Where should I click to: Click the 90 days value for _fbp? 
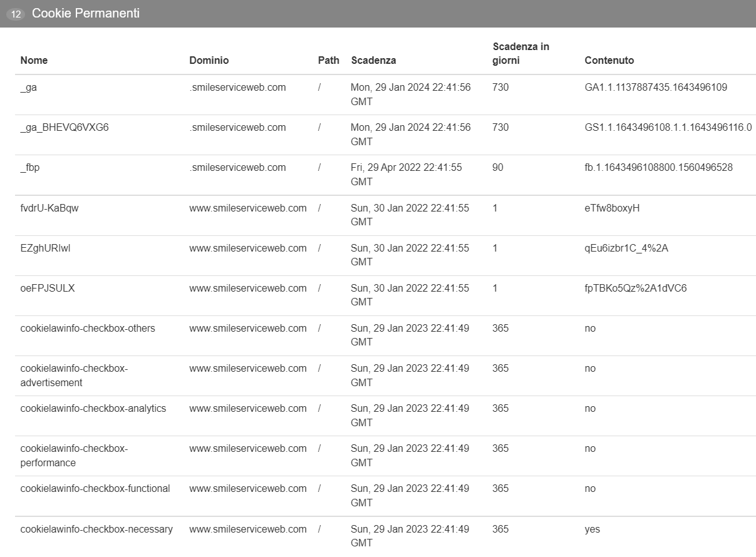point(497,168)
